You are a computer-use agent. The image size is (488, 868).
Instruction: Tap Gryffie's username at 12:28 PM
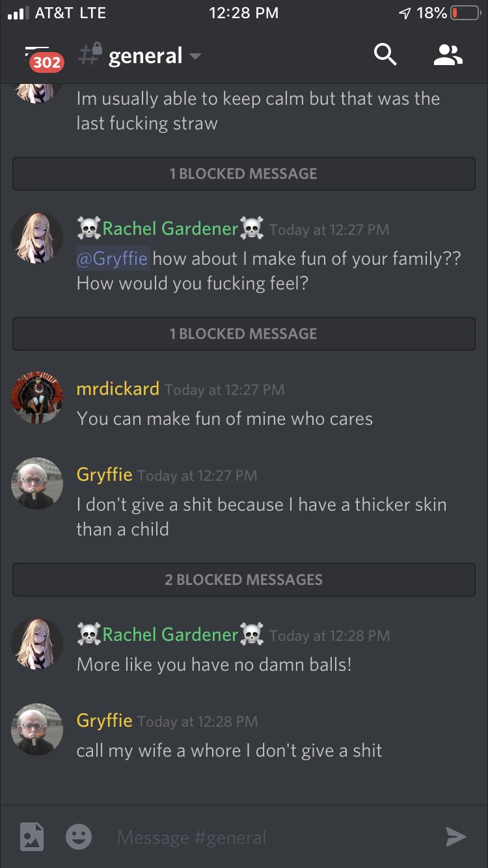(x=104, y=721)
